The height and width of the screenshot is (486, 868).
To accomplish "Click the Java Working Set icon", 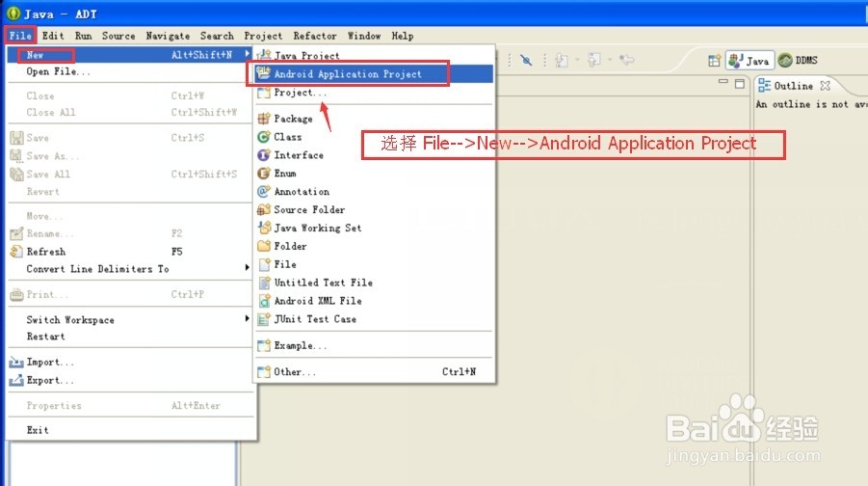I will click(x=264, y=228).
